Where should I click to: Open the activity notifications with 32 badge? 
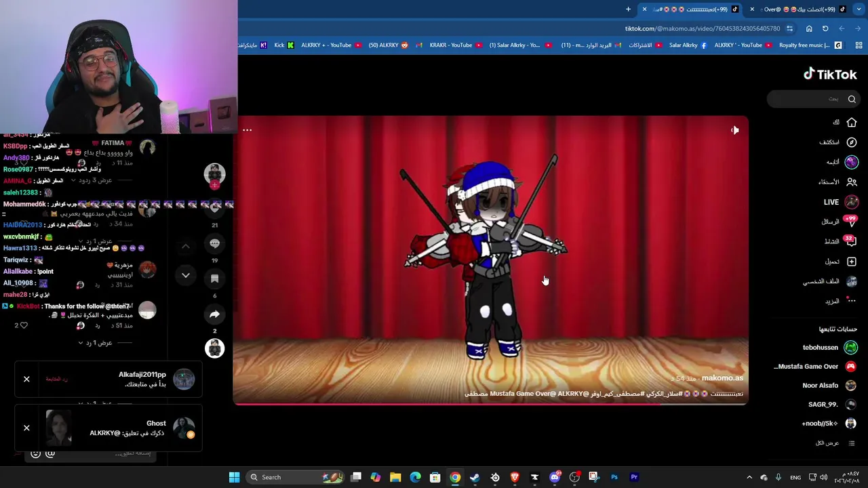[x=850, y=241]
